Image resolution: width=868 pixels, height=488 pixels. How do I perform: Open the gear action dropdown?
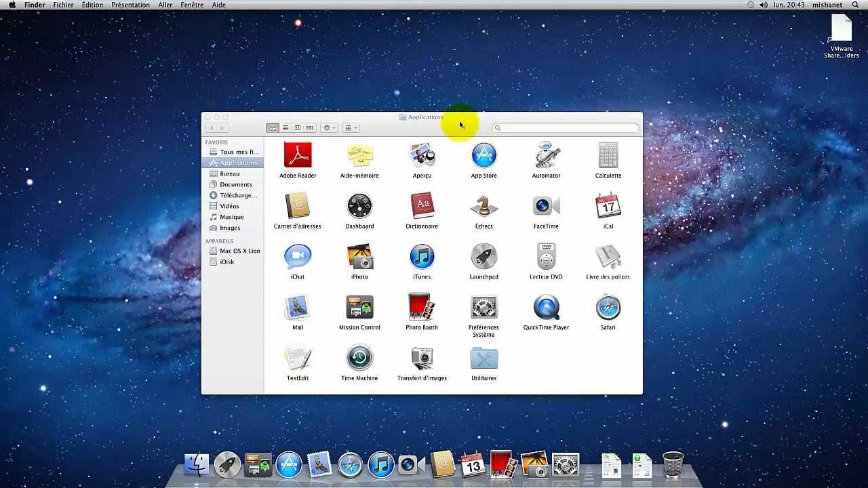click(330, 128)
